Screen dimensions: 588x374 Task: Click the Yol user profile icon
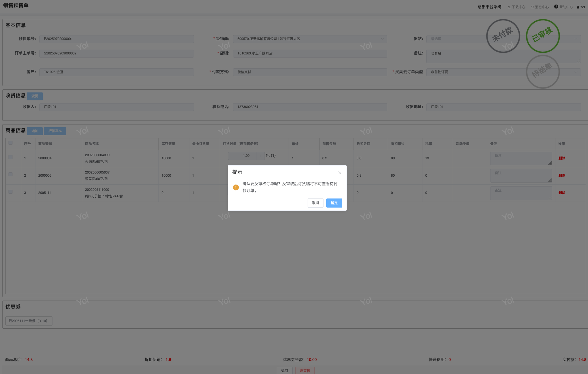coord(578,7)
